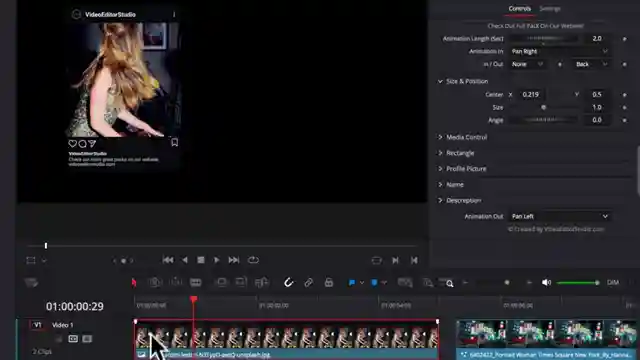Click the Animation Length value field
This screenshot has width=640, height=360.
[596, 38]
